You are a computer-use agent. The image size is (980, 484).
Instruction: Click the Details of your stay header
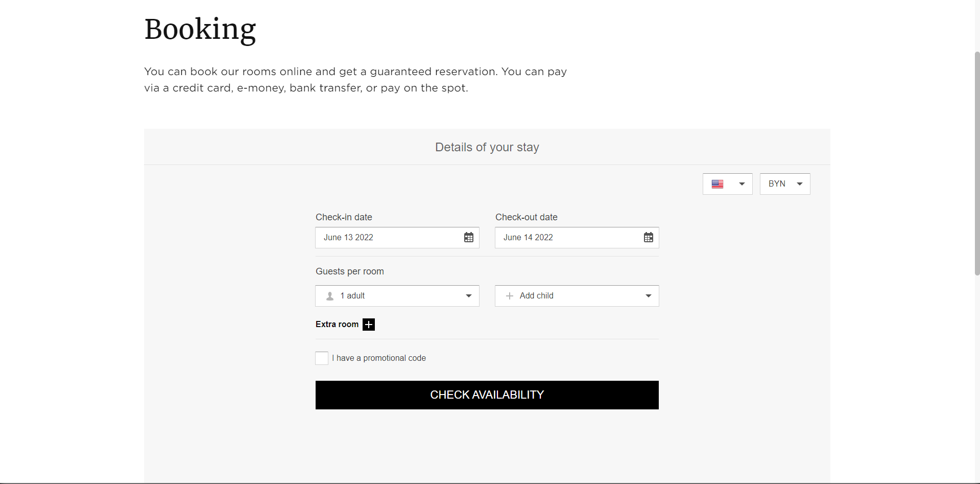(x=487, y=147)
